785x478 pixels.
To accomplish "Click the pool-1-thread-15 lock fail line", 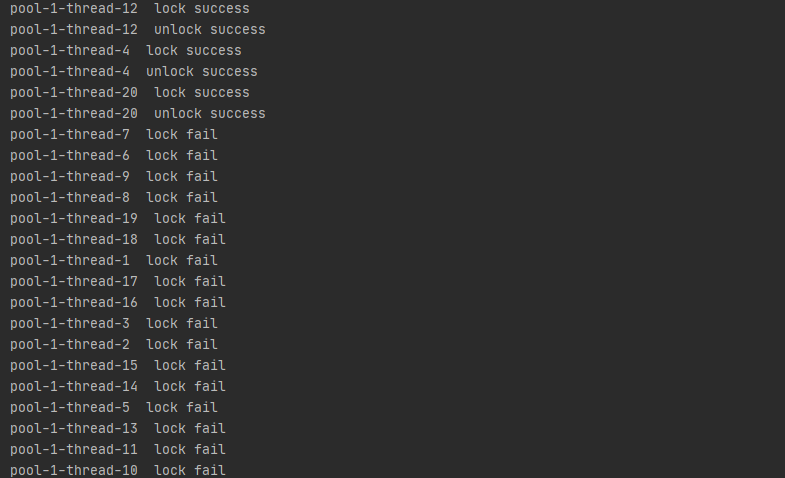I will (118, 366).
